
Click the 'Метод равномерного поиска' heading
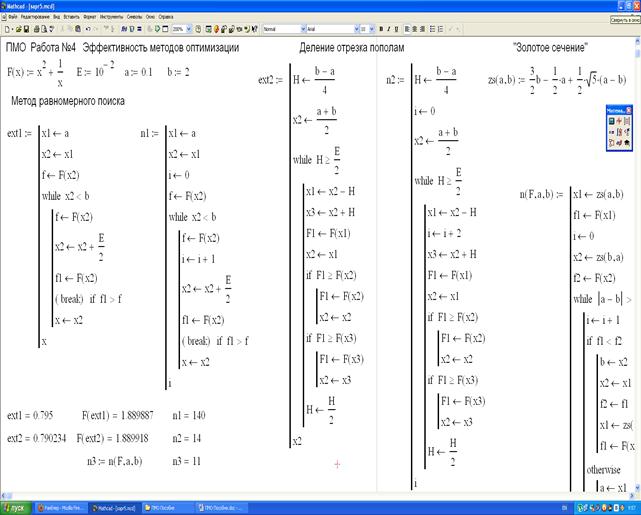point(68,101)
